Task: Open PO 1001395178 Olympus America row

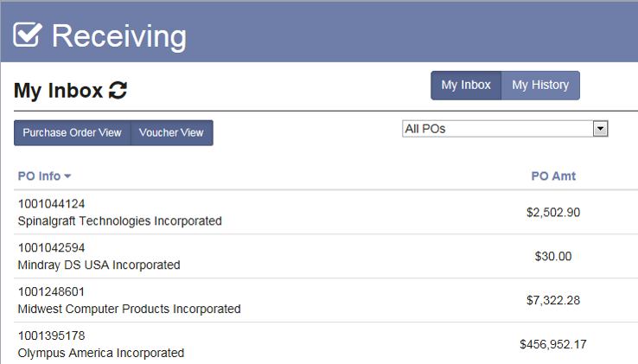Action: click(326, 343)
